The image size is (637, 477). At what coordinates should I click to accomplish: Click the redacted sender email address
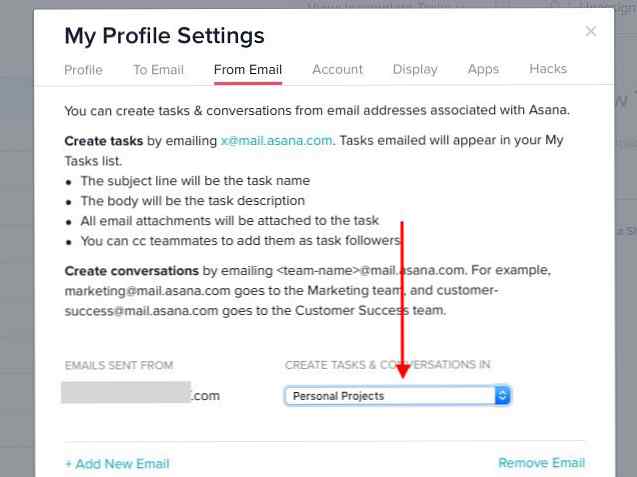point(141,392)
